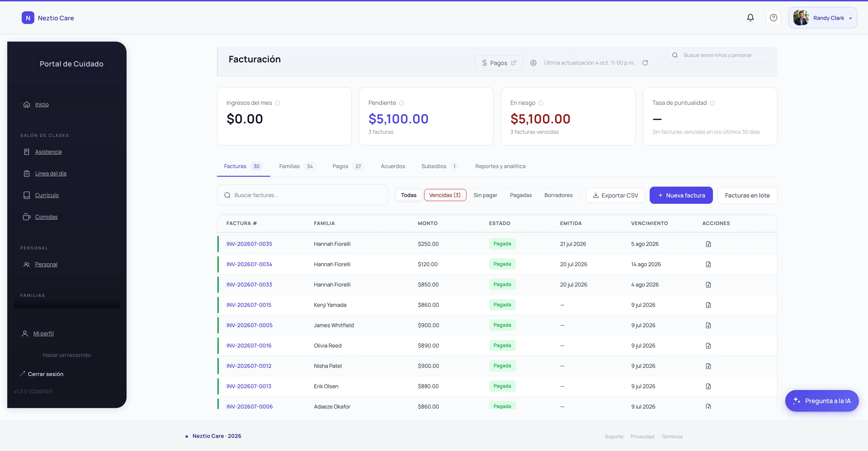Filter invoices by Pagadas

pyautogui.click(x=521, y=195)
